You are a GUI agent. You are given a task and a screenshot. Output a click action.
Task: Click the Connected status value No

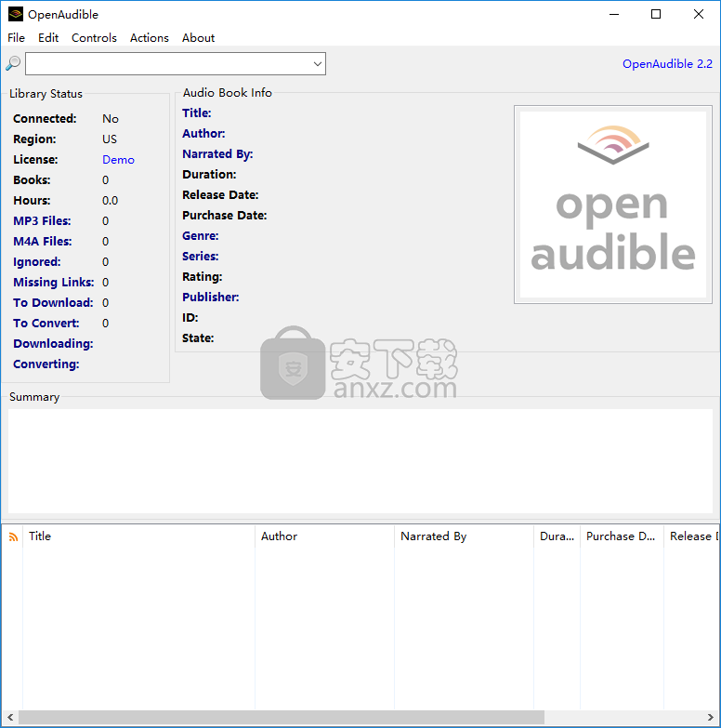[x=111, y=119]
